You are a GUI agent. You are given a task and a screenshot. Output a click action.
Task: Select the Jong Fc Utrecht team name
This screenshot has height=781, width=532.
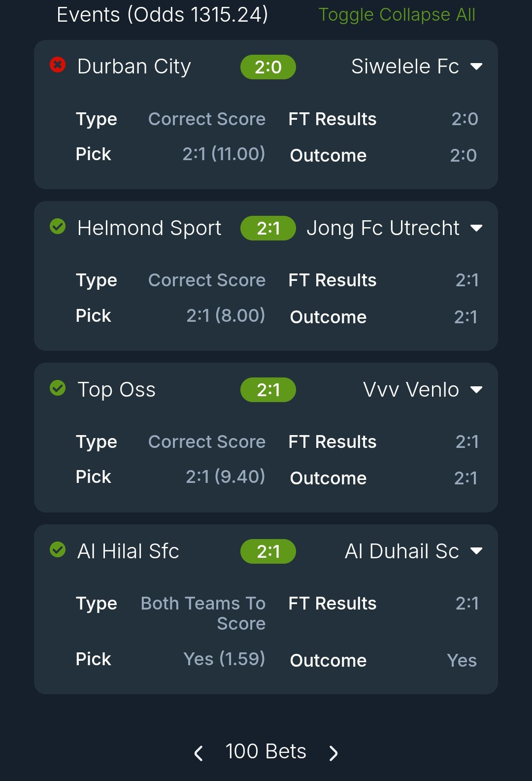pos(383,228)
